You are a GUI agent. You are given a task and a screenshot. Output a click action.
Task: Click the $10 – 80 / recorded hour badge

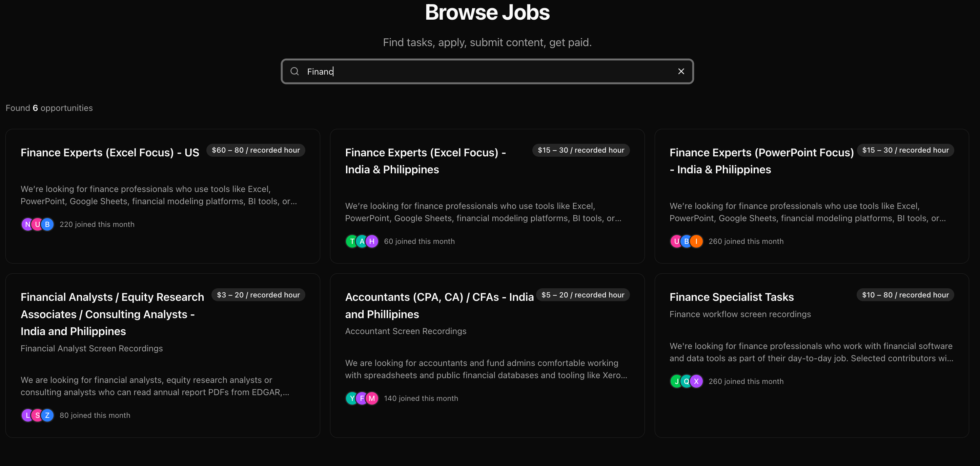[905, 295]
